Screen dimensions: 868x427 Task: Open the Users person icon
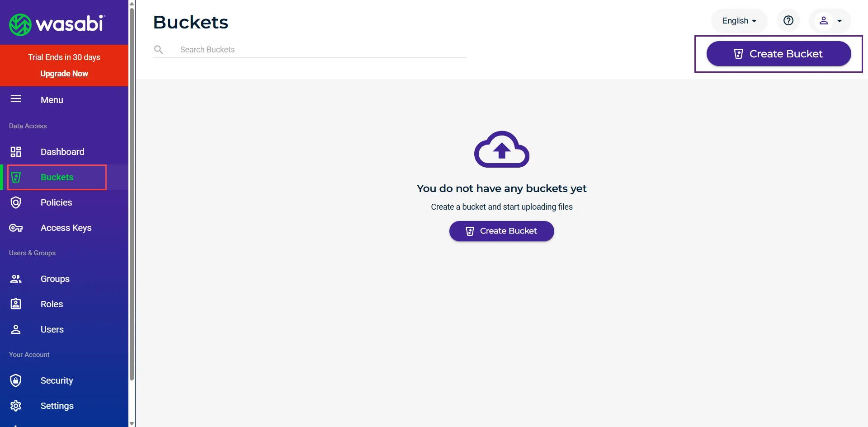click(16, 329)
